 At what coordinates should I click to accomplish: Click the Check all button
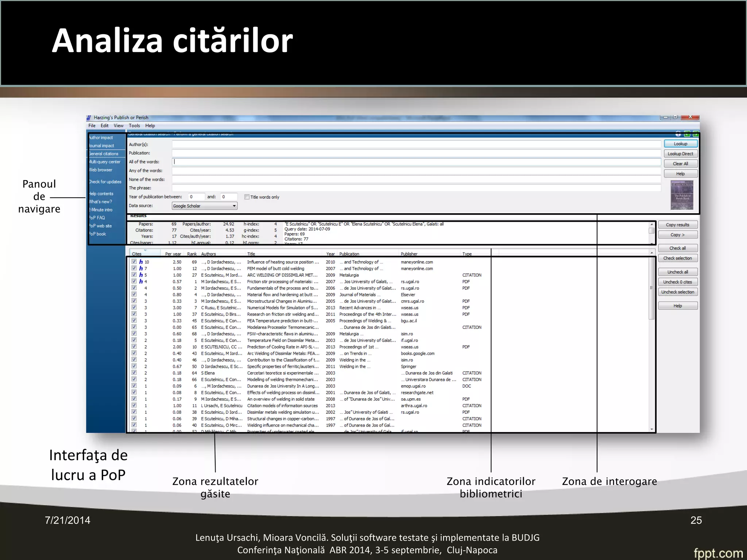(x=678, y=248)
